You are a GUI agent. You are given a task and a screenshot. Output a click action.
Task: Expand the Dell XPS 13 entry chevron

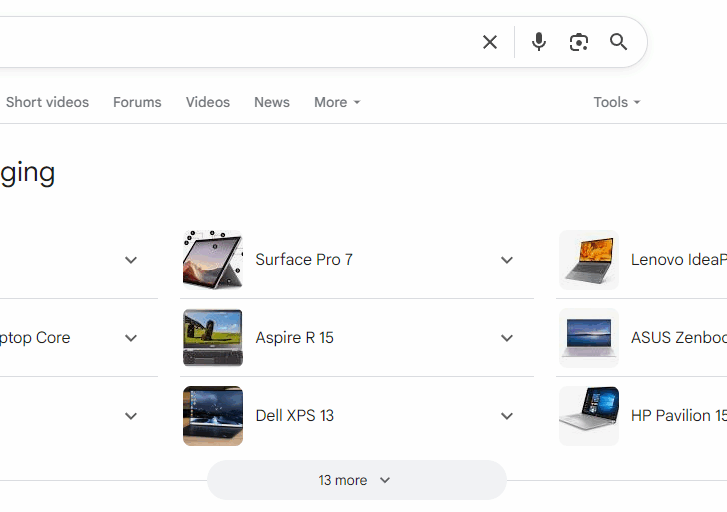point(507,416)
